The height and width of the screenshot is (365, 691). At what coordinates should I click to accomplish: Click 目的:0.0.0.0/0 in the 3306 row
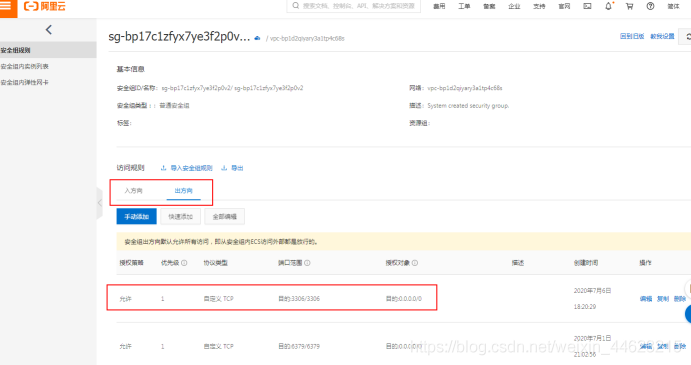(x=404, y=298)
